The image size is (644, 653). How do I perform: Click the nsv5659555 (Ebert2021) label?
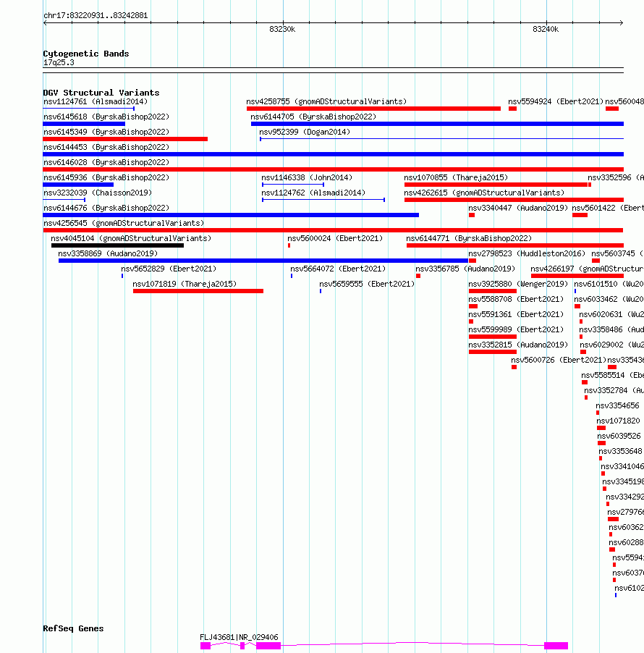tap(367, 284)
